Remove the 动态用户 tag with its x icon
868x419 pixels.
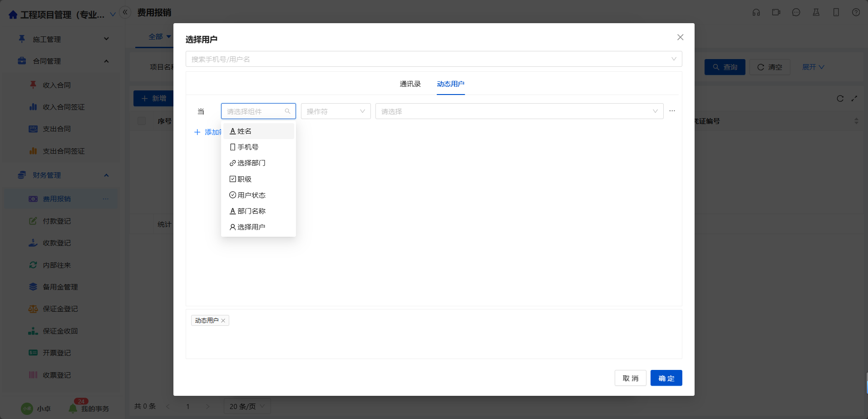[x=223, y=321]
